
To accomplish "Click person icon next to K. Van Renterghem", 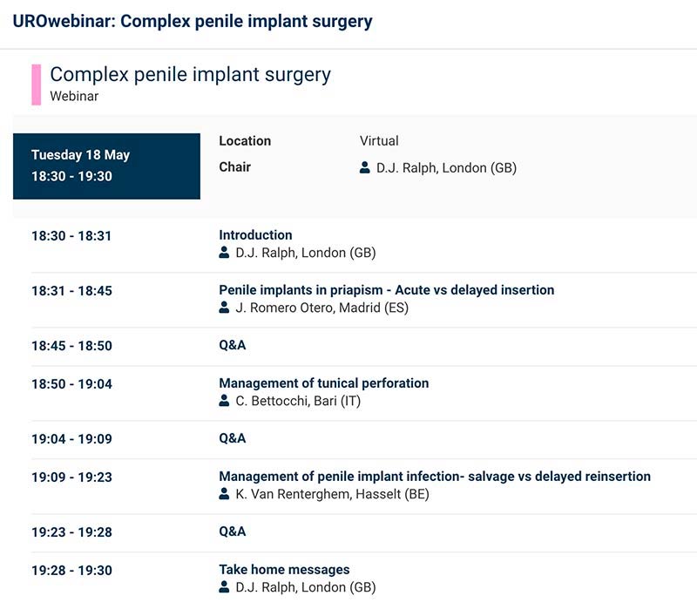I will pyautogui.click(x=225, y=495).
